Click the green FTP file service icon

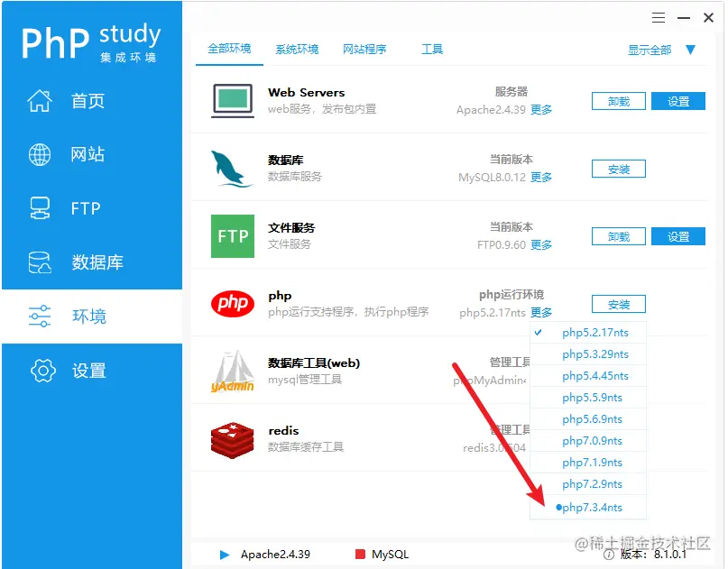pyautogui.click(x=233, y=235)
